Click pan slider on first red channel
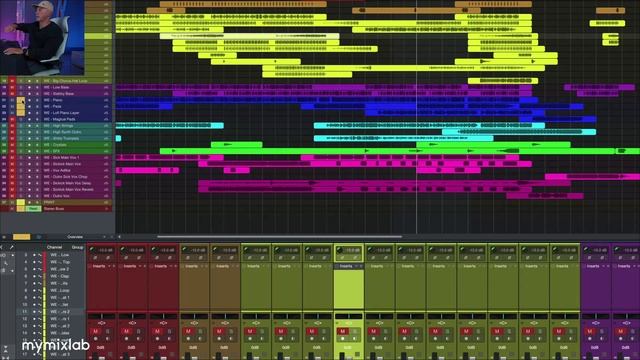Screen dimensions: 640x360 pos(102,316)
